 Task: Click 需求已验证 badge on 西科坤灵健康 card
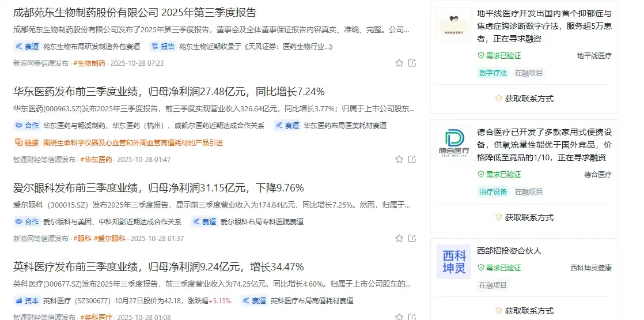pos(499,268)
